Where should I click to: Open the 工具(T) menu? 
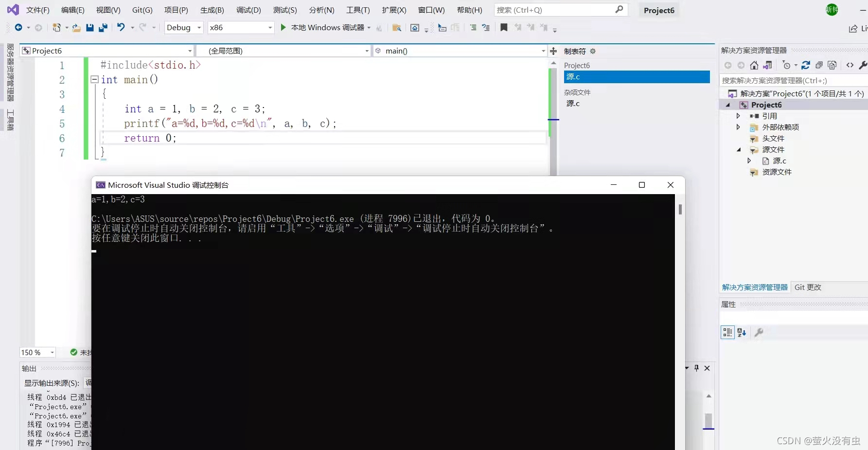(x=358, y=10)
